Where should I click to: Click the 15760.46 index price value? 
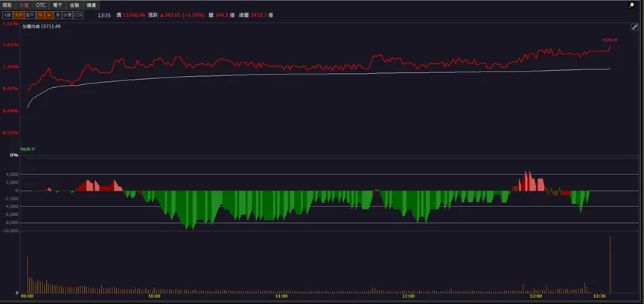134,15
